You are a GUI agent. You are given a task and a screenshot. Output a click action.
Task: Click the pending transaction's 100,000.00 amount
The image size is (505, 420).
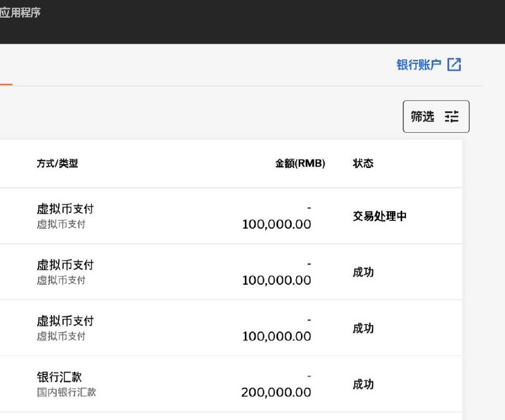[x=278, y=224]
